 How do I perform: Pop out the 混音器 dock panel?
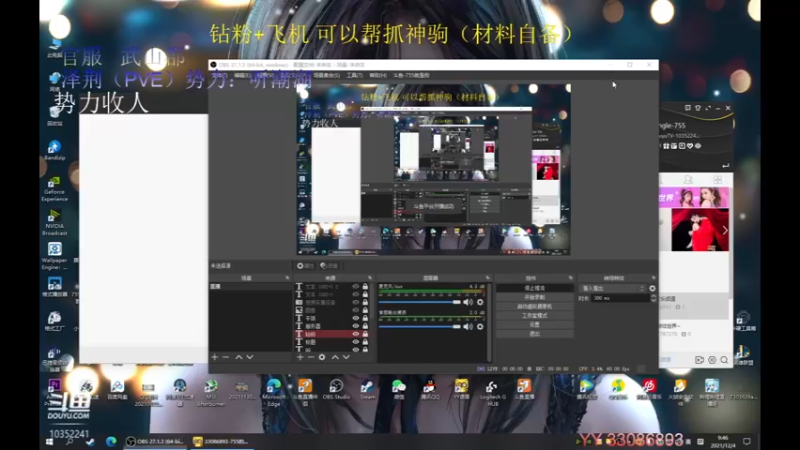[x=488, y=278]
